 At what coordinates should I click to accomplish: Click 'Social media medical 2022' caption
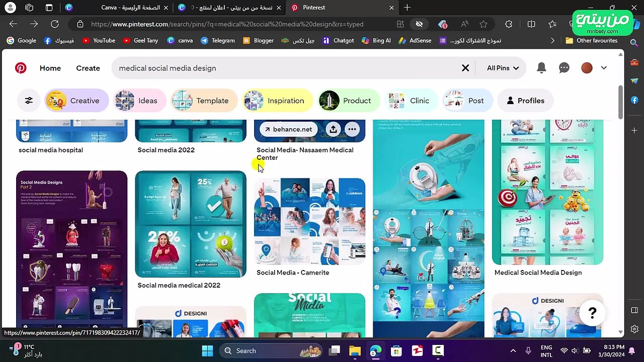tap(179, 285)
